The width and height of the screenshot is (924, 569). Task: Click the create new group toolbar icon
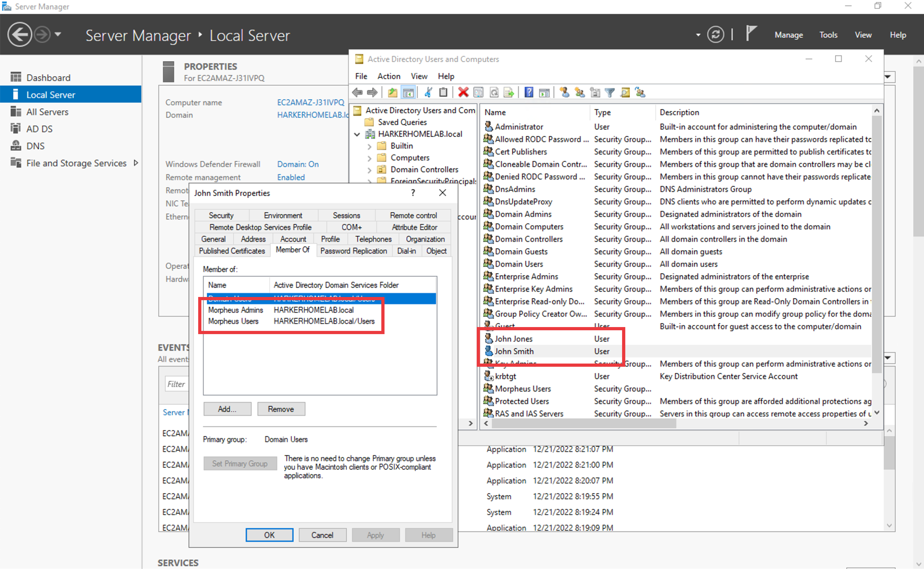[580, 92]
